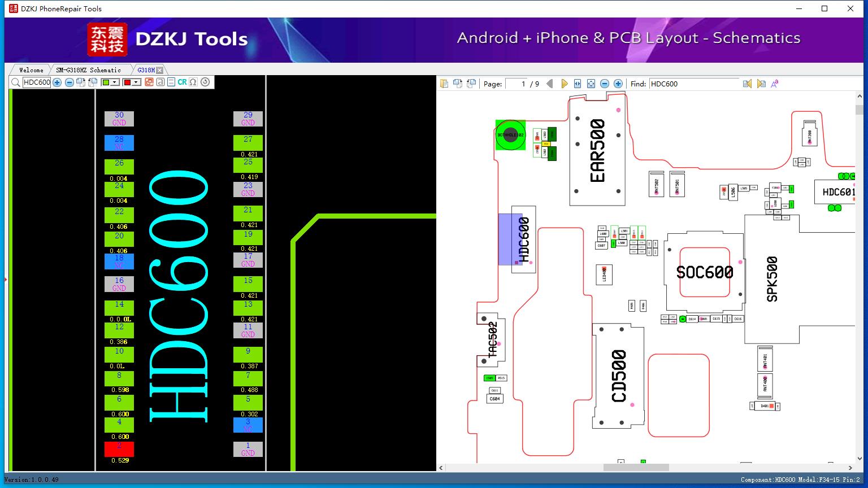Toggle the lowercase 'a' text display icon
868x488 pixels.
pyautogui.click(x=160, y=82)
